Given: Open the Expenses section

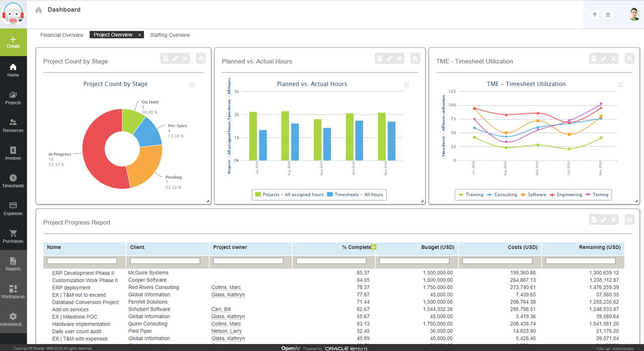Looking at the screenshot, I should [13, 209].
